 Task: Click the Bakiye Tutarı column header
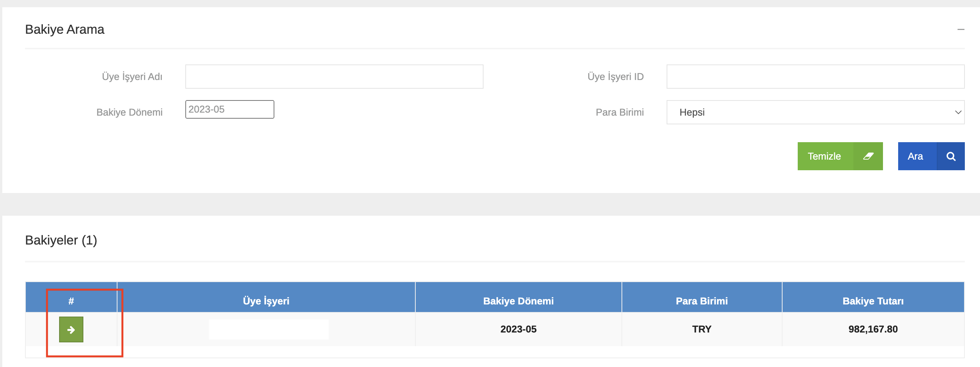pyautogui.click(x=873, y=301)
